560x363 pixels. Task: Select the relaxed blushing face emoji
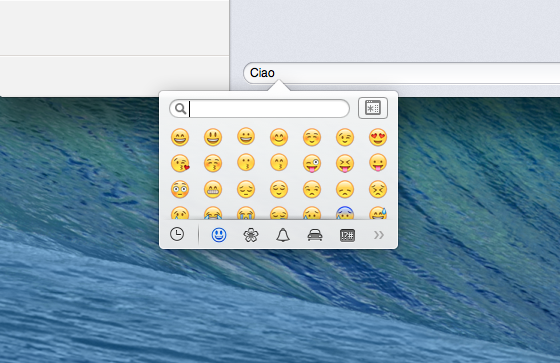point(312,137)
